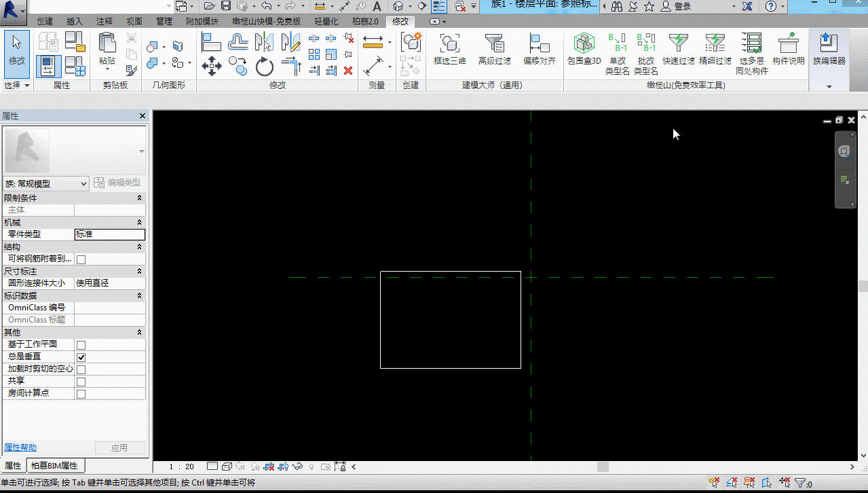This screenshot has width=868, height=493.
Task: Select the Array tool grid icon
Action: pyautogui.click(x=314, y=54)
